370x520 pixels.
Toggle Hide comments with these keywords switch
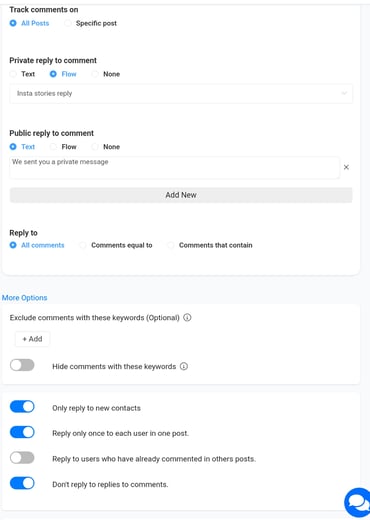coord(22,365)
